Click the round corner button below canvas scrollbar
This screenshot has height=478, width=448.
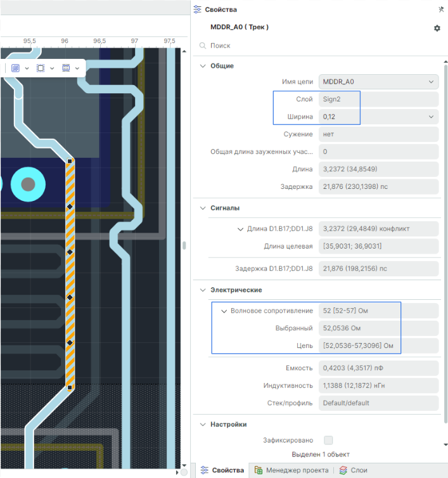click(x=184, y=472)
